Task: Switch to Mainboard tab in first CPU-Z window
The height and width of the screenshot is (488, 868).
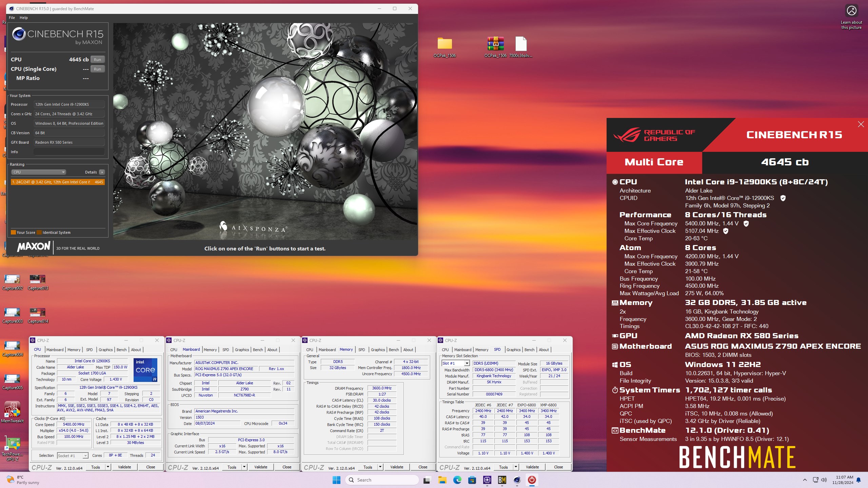Action: (55, 350)
